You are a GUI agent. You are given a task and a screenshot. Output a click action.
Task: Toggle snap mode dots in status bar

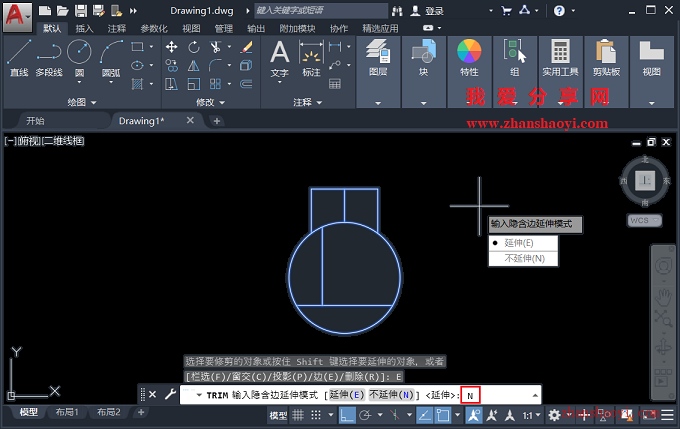click(x=316, y=416)
